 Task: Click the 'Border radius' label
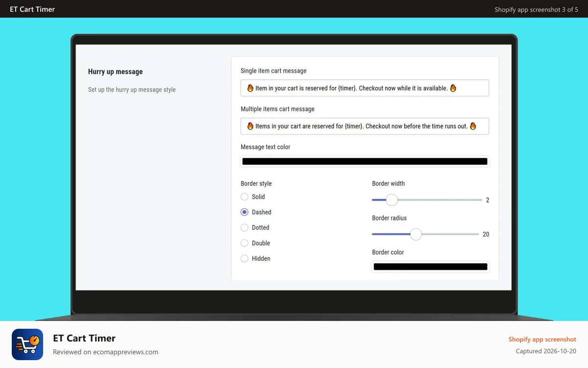389,218
